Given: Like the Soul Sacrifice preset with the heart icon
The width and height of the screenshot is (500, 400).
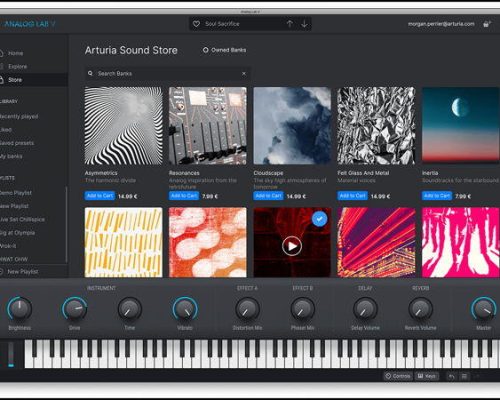Looking at the screenshot, I should click(x=196, y=24).
